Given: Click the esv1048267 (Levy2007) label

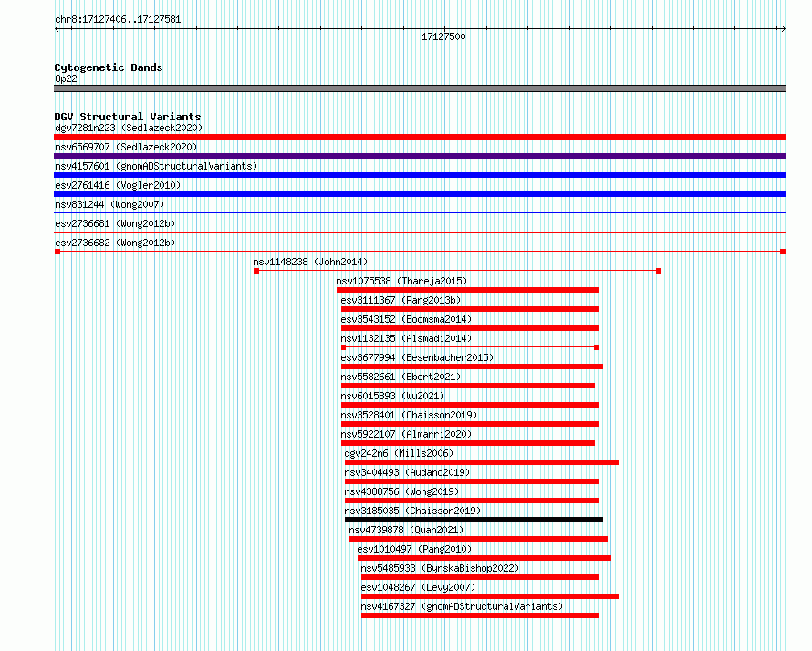Looking at the screenshot, I should pos(418,587).
